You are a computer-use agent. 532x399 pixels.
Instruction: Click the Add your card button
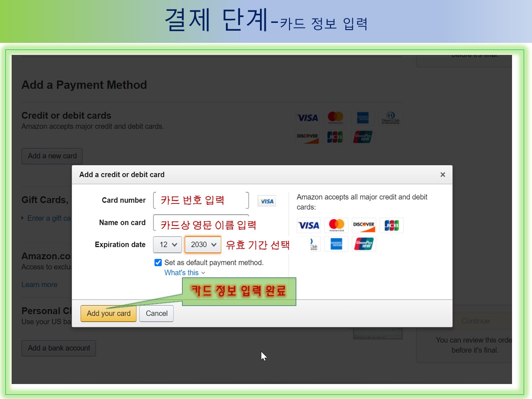point(108,313)
